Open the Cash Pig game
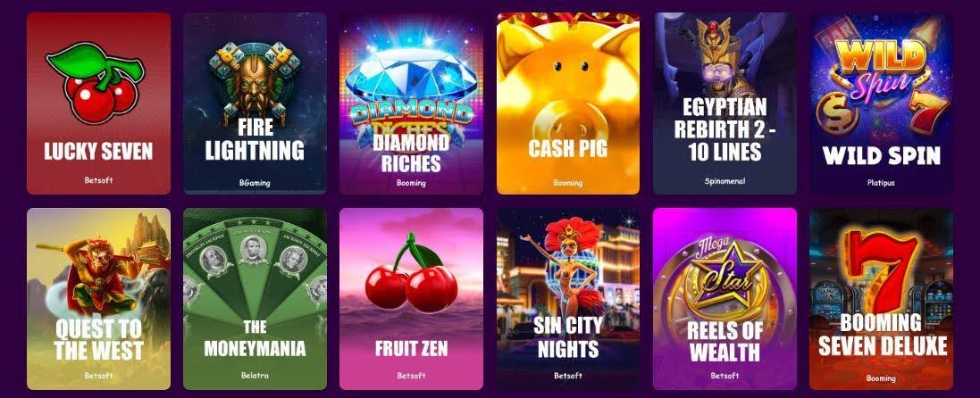This screenshot has height=398, width=980. click(568, 104)
